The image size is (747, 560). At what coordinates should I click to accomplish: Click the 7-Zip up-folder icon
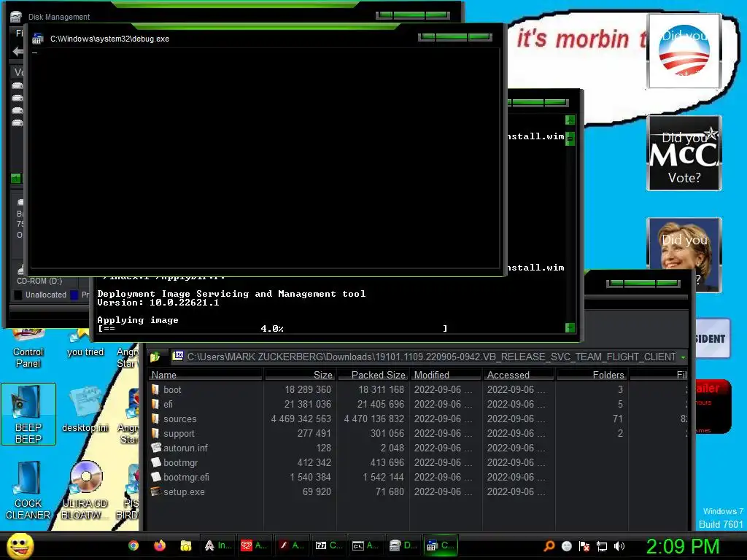point(155,357)
